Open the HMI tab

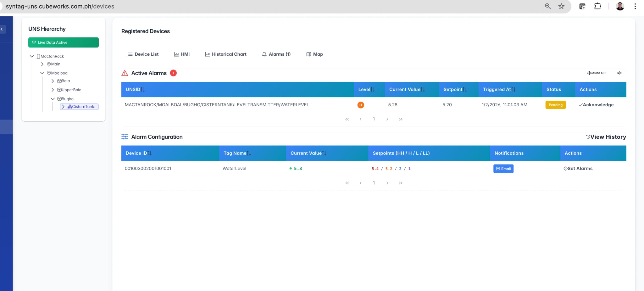click(182, 54)
